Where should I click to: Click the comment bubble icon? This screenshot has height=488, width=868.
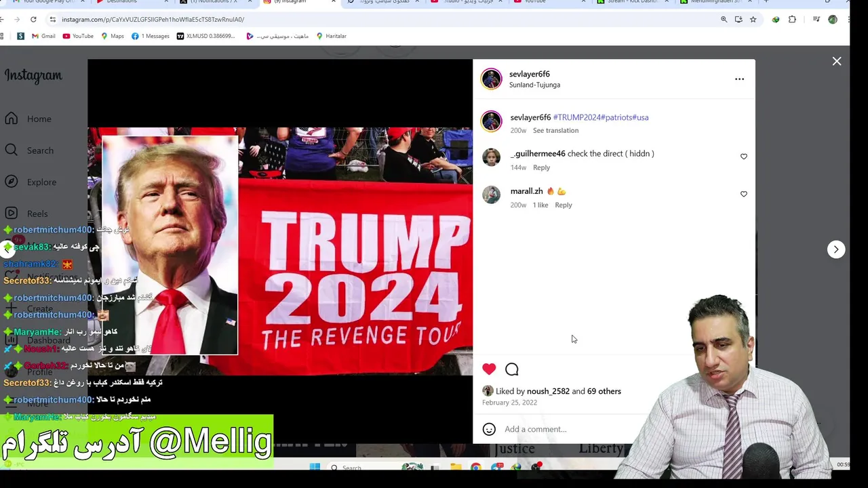click(512, 369)
